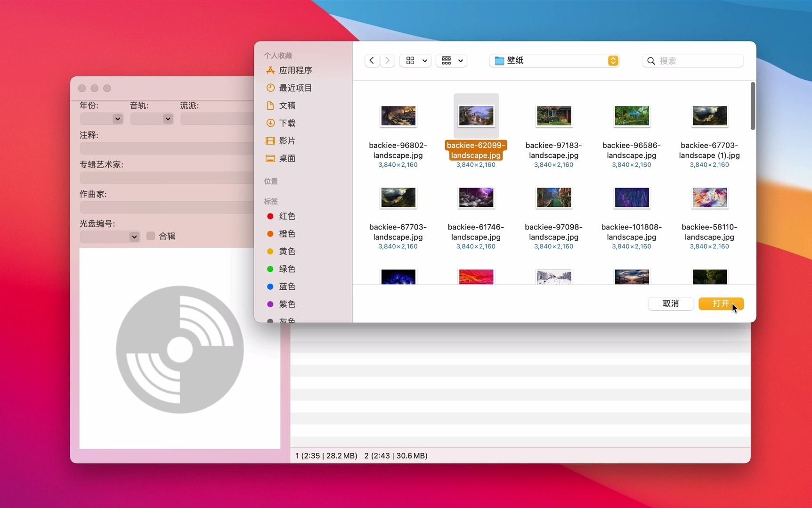Click status text 1 (2:35 | 28.2 MB)
The image size is (812, 508).
[326, 456]
